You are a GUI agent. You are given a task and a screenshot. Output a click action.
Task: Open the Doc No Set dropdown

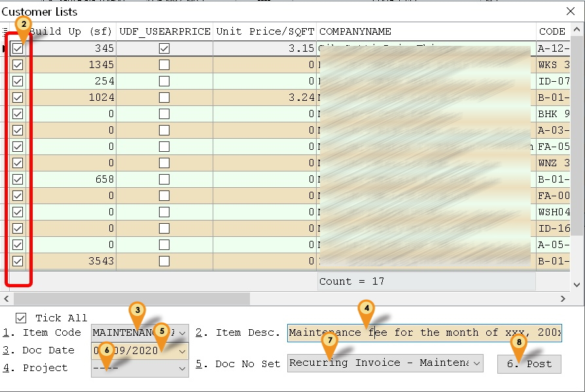(x=476, y=364)
